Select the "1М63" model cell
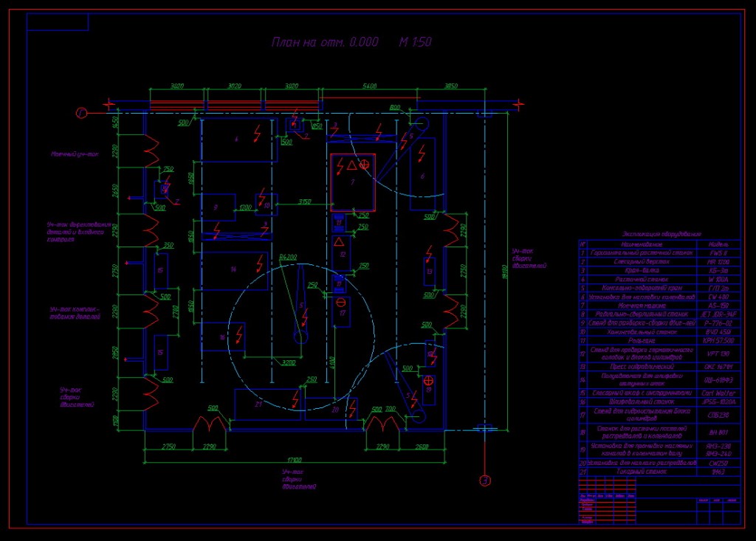 coord(718,472)
